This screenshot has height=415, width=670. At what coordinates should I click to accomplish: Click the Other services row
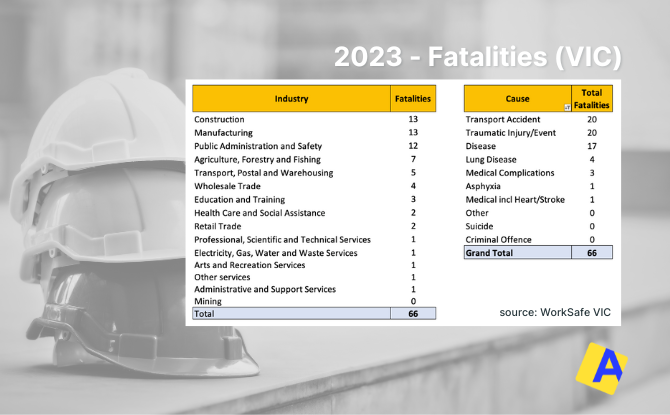314,277
